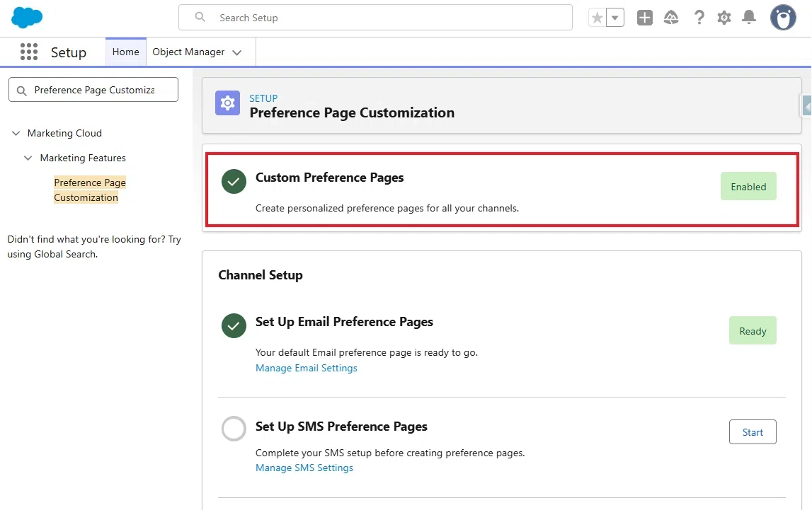
Task: Click the Start button for SMS
Action: click(753, 432)
